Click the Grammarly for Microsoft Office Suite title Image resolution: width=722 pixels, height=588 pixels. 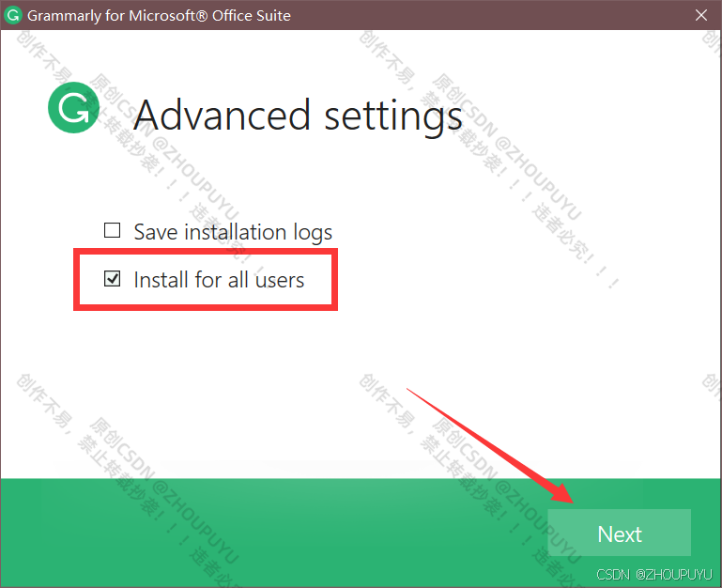click(159, 16)
